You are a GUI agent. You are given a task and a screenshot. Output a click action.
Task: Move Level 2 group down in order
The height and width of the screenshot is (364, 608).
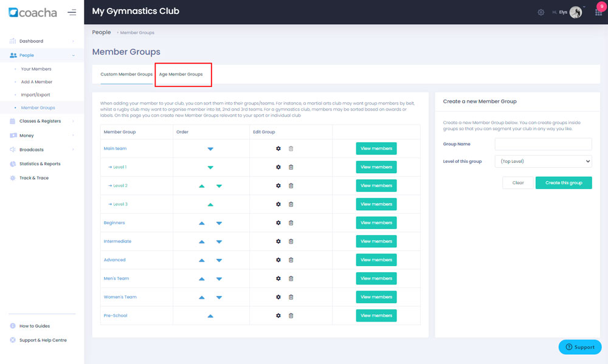coord(219,186)
